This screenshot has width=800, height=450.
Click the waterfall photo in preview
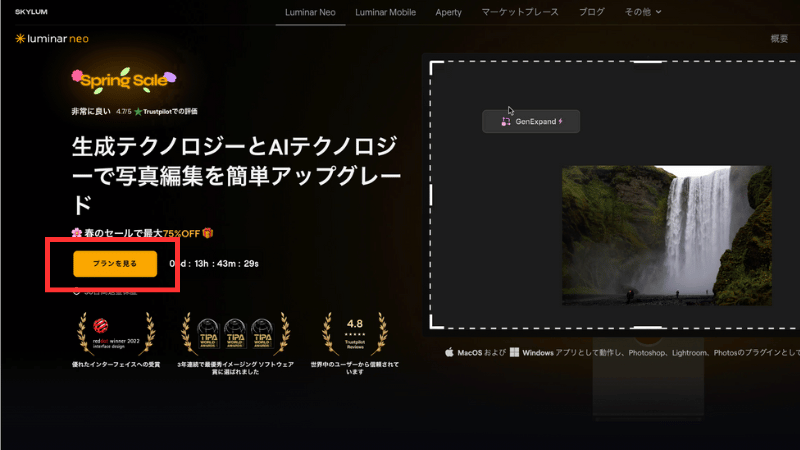click(x=666, y=235)
